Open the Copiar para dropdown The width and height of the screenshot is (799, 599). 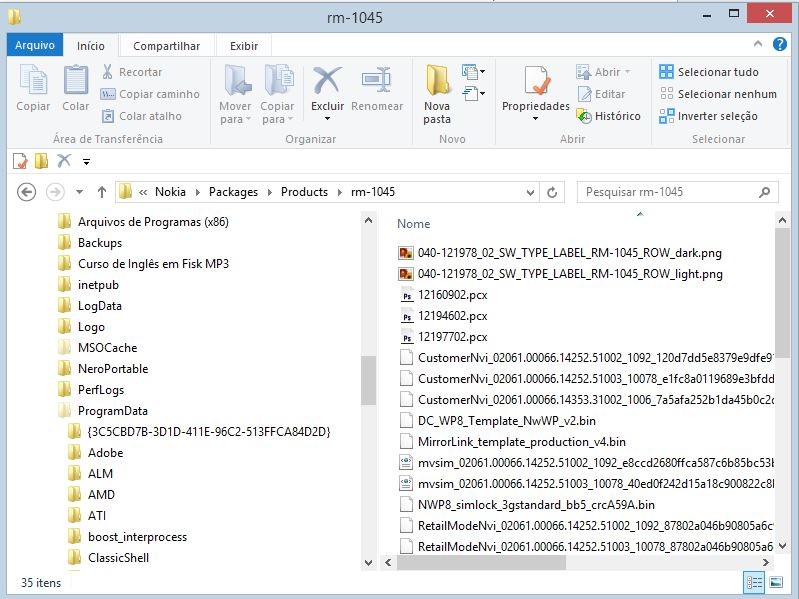click(x=278, y=96)
